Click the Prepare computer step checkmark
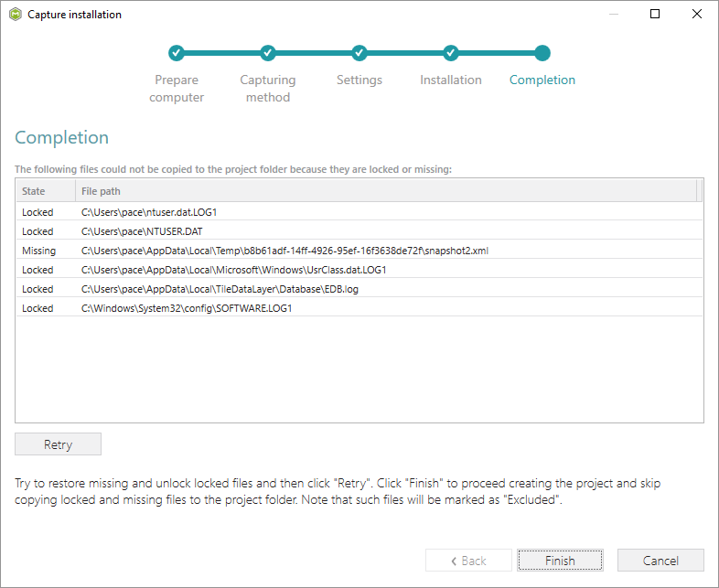Image resolution: width=719 pixels, height=588 pixels. pos(176,53)
